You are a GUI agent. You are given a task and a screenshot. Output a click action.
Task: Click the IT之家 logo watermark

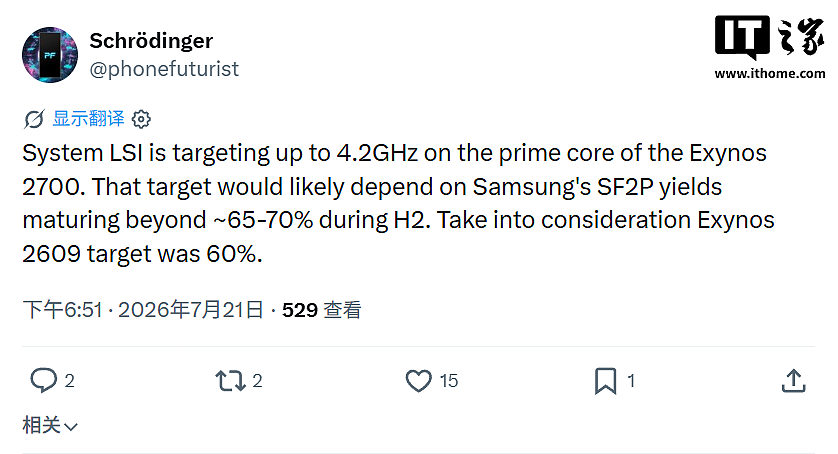point(769,37)
